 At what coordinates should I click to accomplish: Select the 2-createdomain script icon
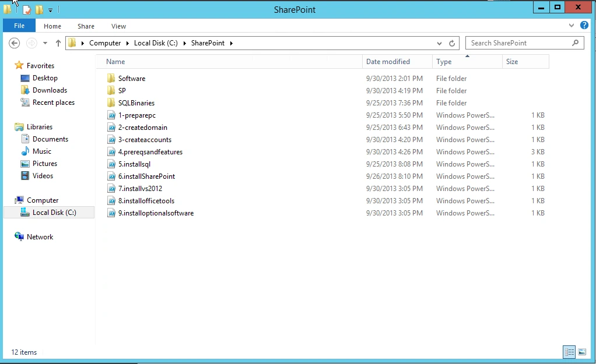pos(111,127)
